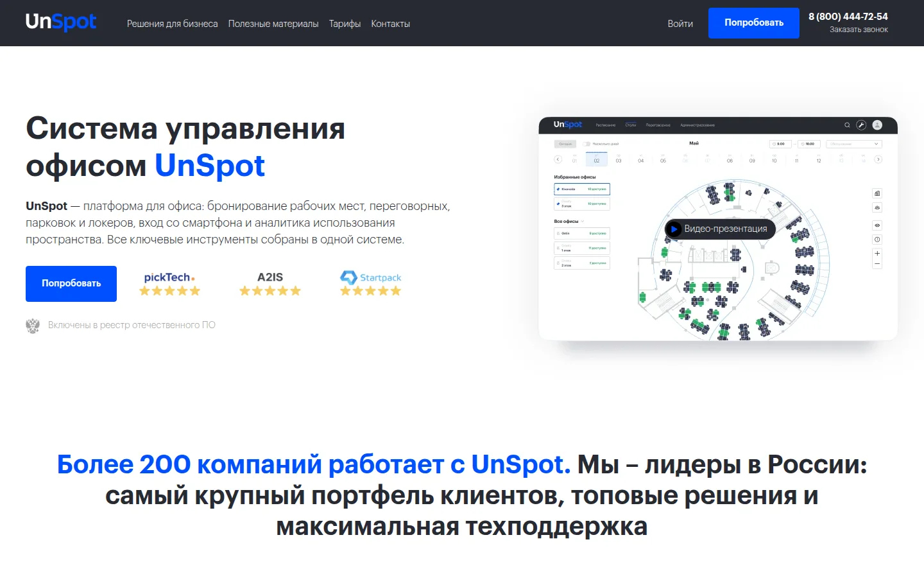The image size is (924, 578).
Task: Select date 04 in the May calendar strip
Action: tap(641, 159)
